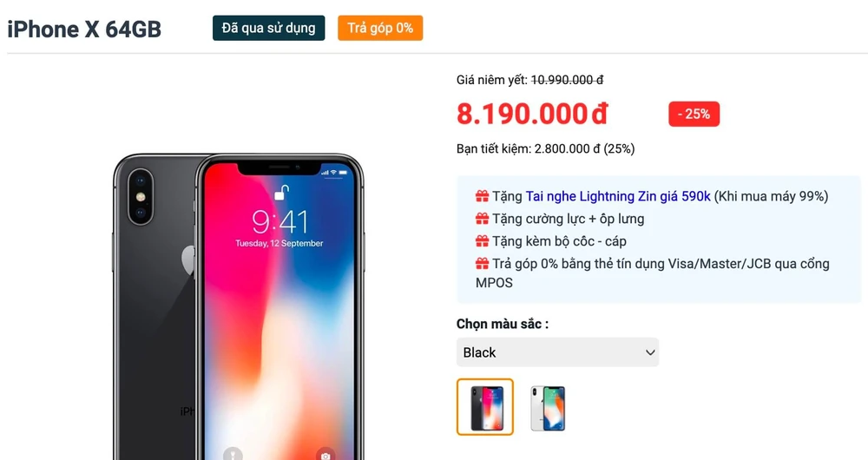Click the flashlight icon on the phone screen
This screenshot has width=868, height=460.
coord(233,453)
